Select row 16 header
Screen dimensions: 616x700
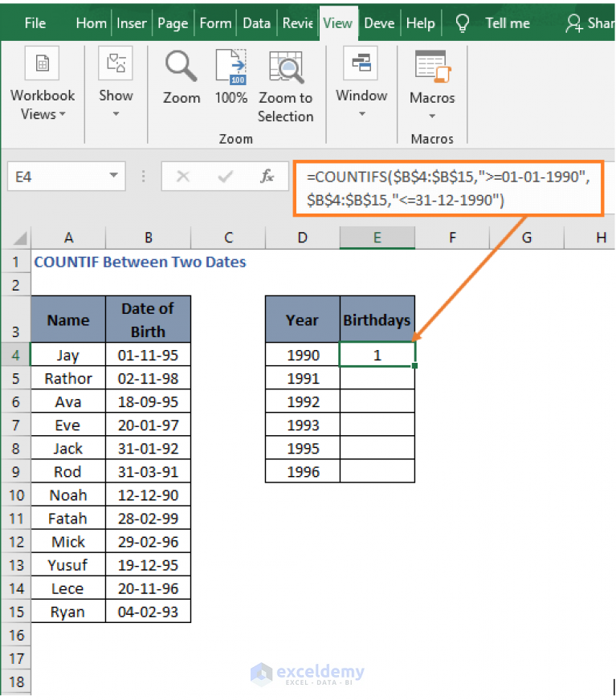pyautogui.click(x=15, y=635)
